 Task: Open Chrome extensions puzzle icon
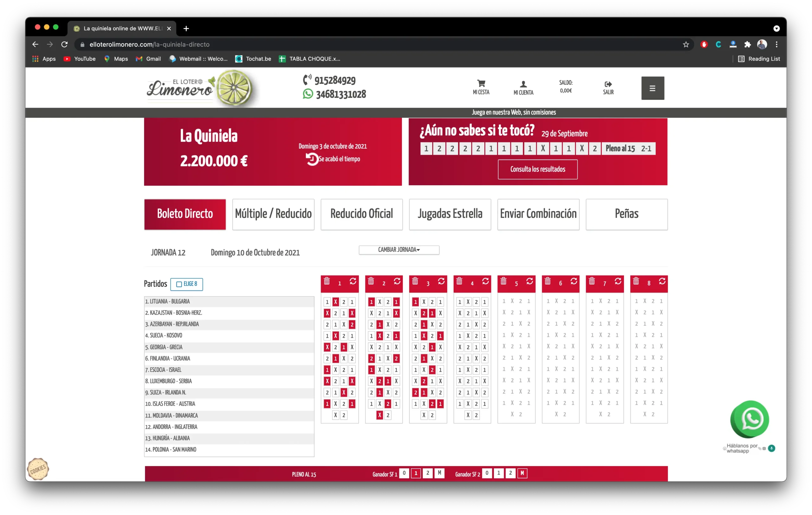[747, 44]
